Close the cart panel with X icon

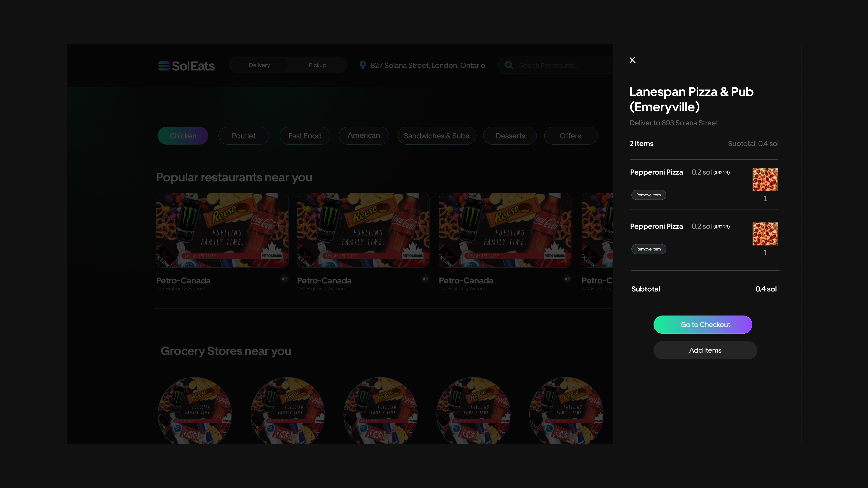pos(632,60)
